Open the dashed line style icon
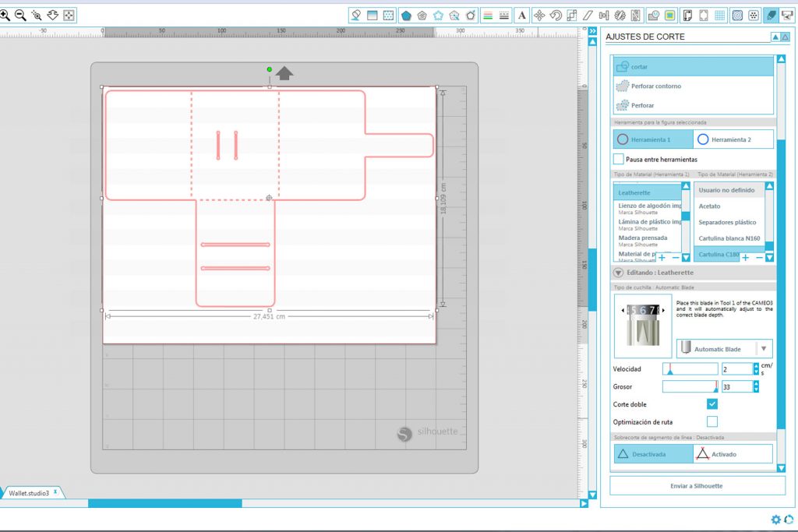The width and height of the screenshot is (798, 532). point(504,16)
